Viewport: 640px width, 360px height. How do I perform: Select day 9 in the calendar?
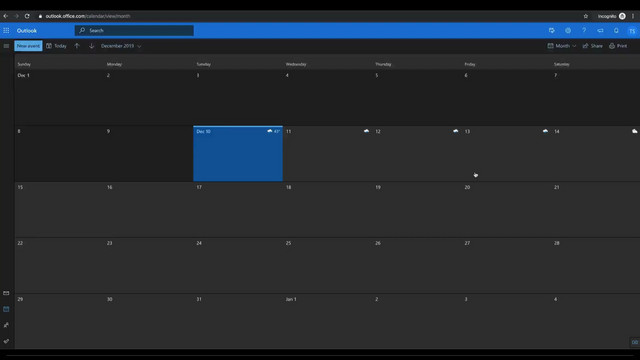(149, 153)
